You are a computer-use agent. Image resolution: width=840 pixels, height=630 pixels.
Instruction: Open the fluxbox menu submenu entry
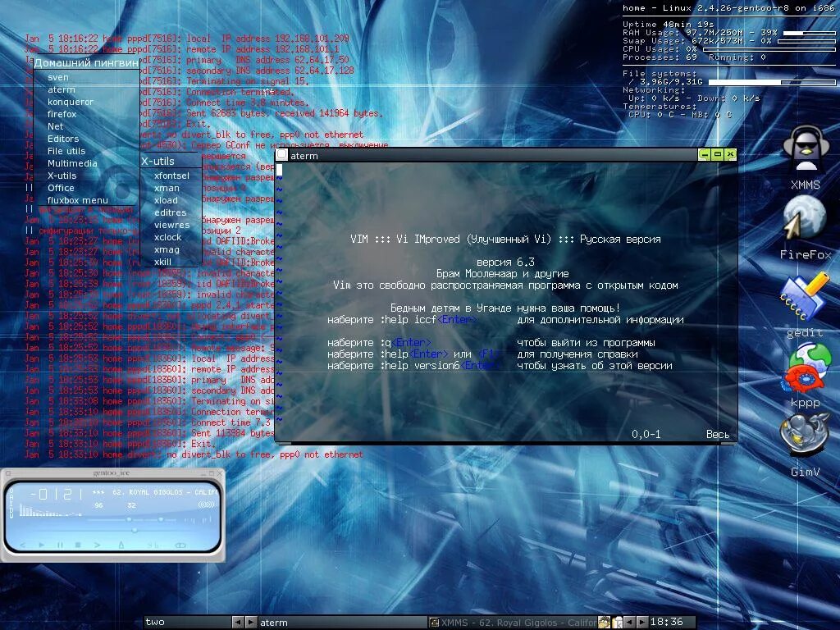[86, 200]
